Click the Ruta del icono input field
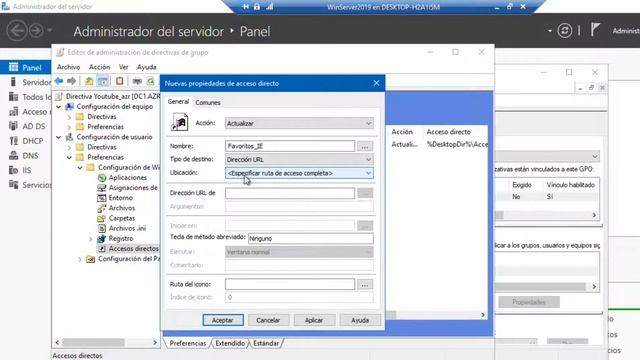 (290, 284)
